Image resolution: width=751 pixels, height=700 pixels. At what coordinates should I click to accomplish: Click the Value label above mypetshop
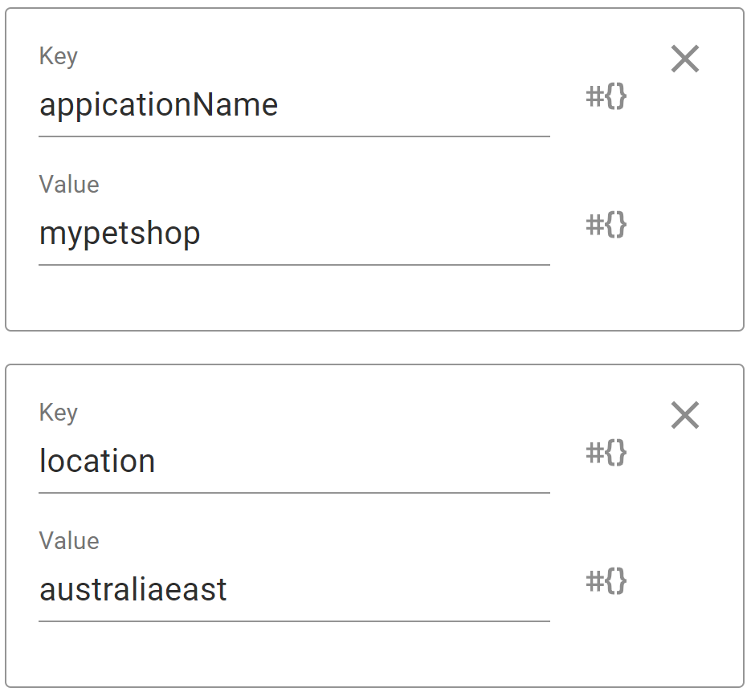coord(69,185)
